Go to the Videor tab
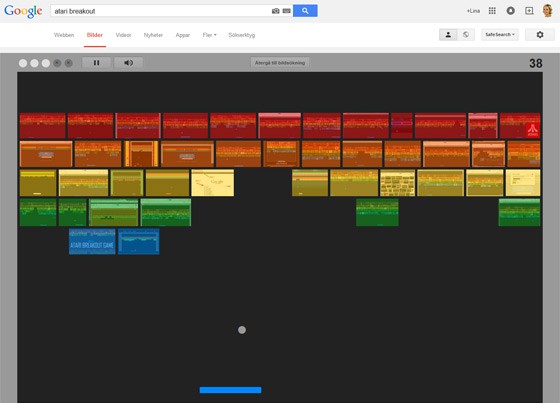This screenshot has width=560, height=403. tap(124, 35)
